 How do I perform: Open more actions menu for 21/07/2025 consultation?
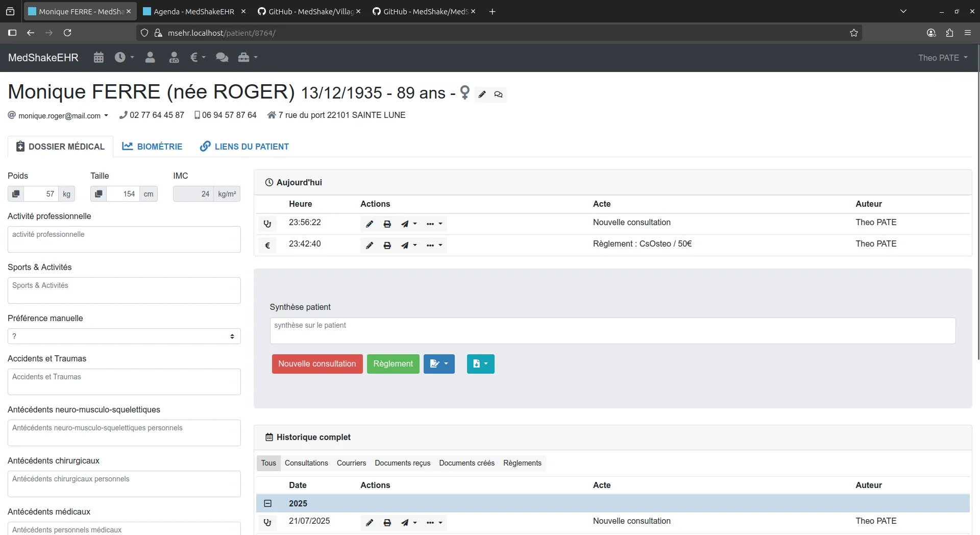(434, 523)
